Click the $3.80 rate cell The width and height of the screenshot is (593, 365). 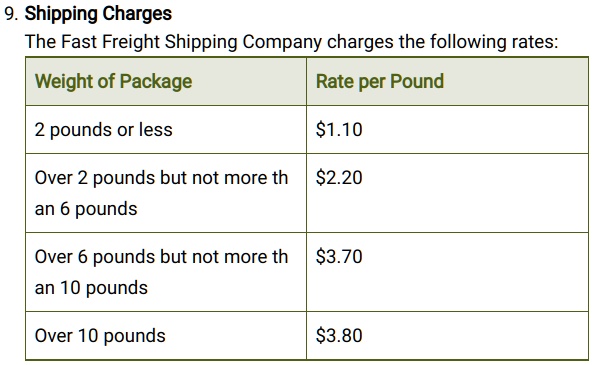pos(447,335)
